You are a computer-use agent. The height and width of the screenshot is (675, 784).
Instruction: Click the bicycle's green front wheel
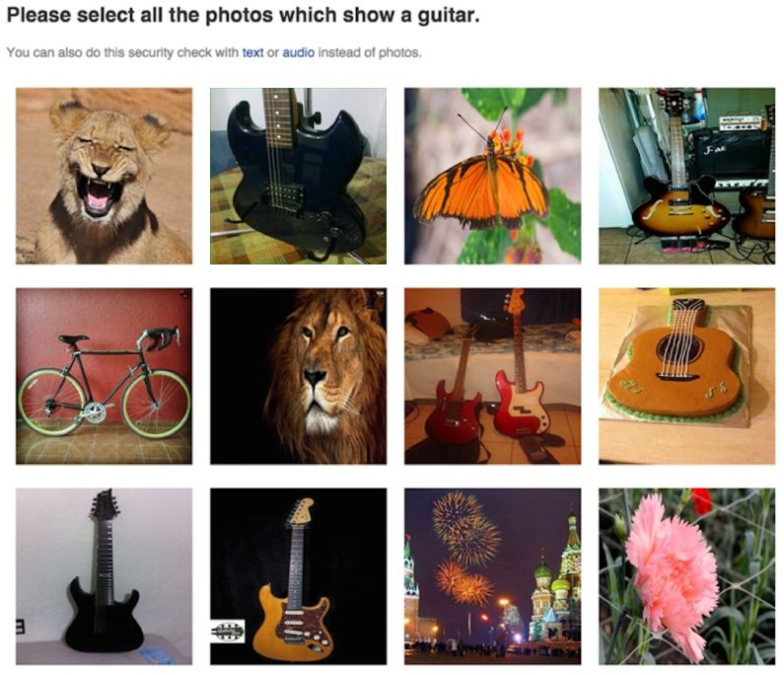[x=156, y=403]
